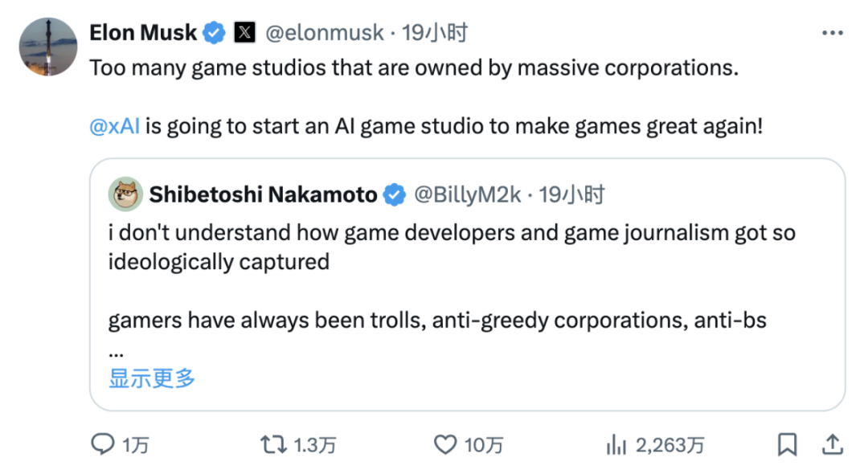Expand quoted tweet via 显示更多
The height and width of the screenshot is (470, 868).
click(x=152, y=378)
